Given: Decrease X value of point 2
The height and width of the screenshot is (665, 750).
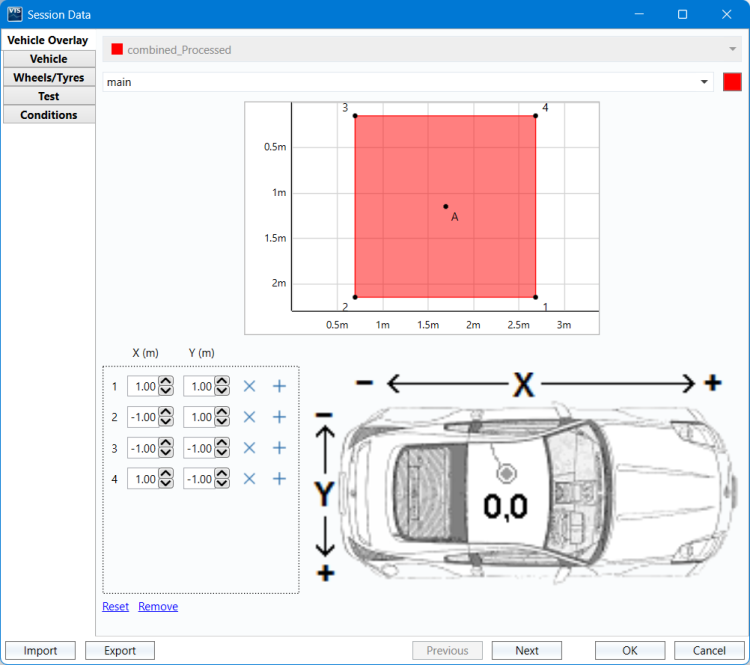Looking at the screenshot, I should (166, 422).
